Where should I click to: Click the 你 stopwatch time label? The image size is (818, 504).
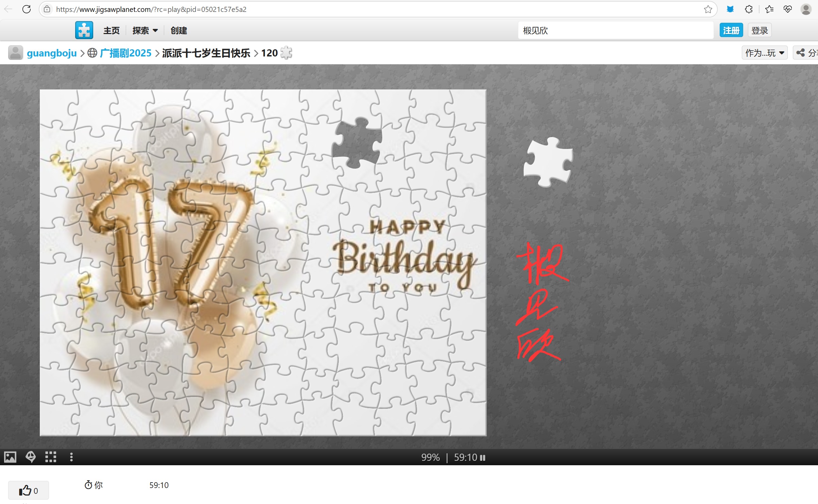(x=94, y=485)
